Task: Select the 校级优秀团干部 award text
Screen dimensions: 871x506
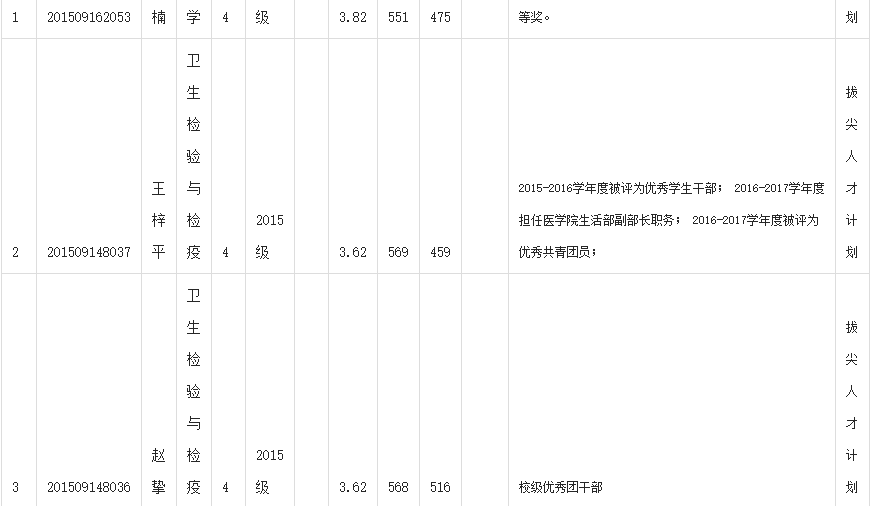Action: coord(560,488)
